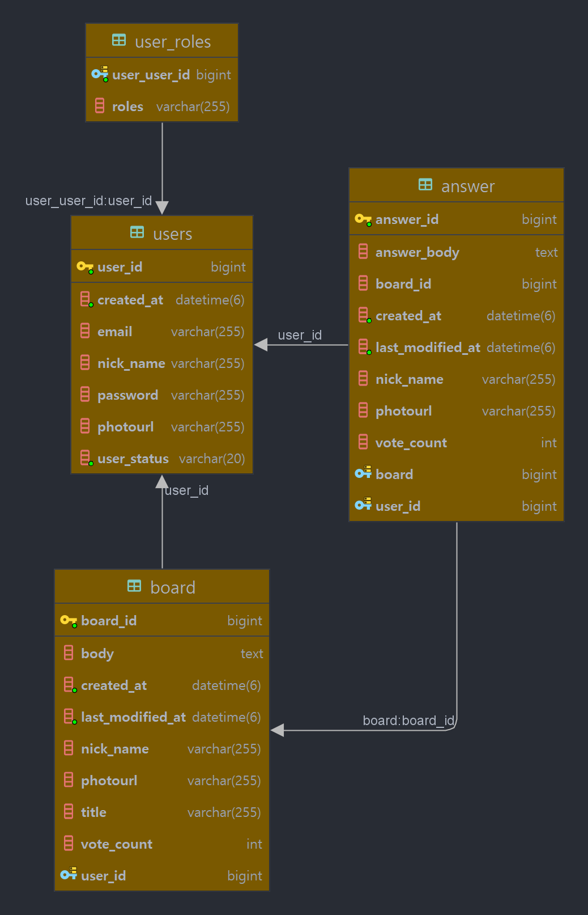Screen dimensions: 588x915
Task: Click the bigint type of user_user_id
Action: pos(214,75)
